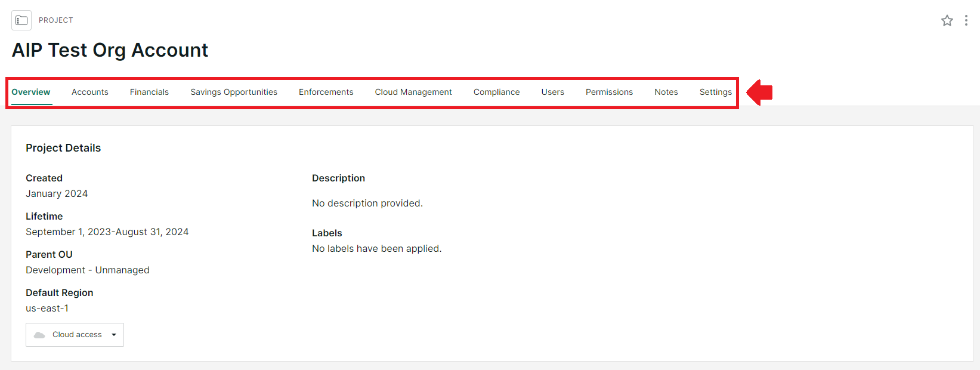
Task: Click the cloud icon in Cloud access
Action: 39,335
